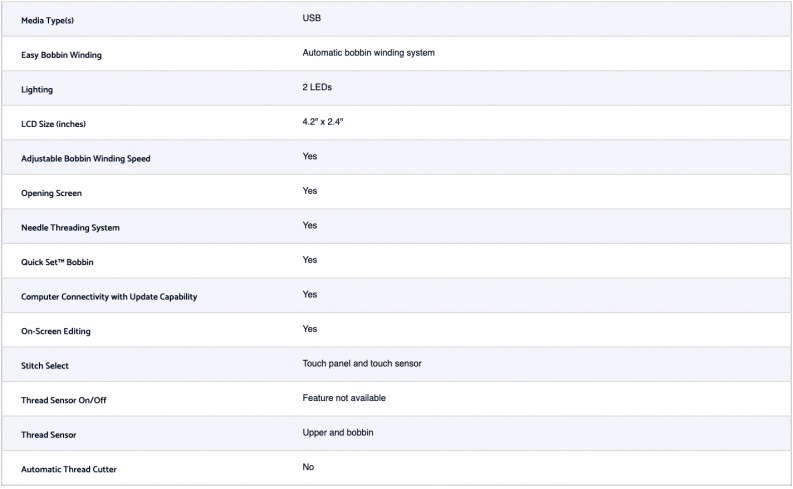793x489 pixels.
Task: Click Automatic Thread Cutter label
Action: point(69,469)
